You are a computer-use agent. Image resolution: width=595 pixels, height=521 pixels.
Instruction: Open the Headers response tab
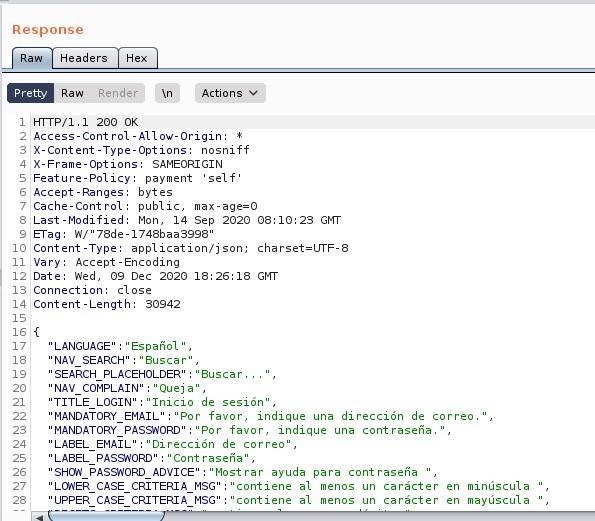85,58
